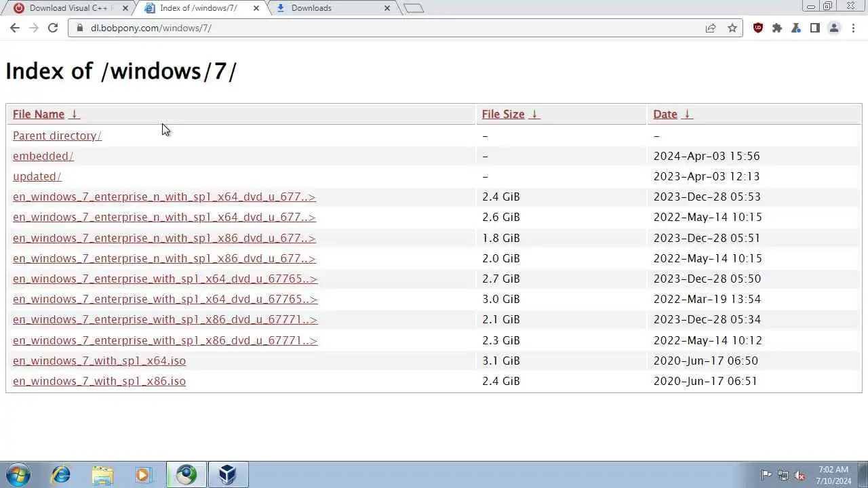
Task: Download the 2.4 GiB enterprise_n x64 file
Action: (x=164, y=197)
